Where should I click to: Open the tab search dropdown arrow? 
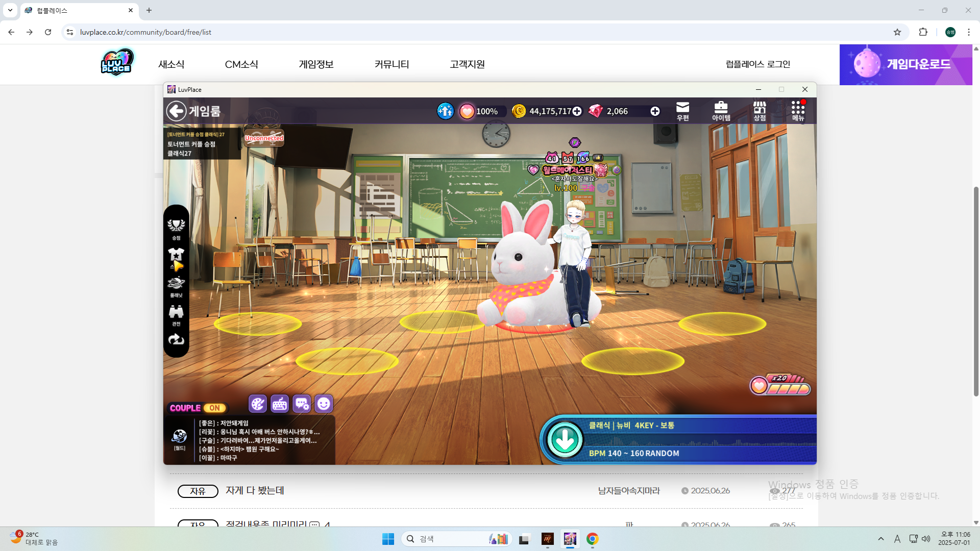(10, 10)
